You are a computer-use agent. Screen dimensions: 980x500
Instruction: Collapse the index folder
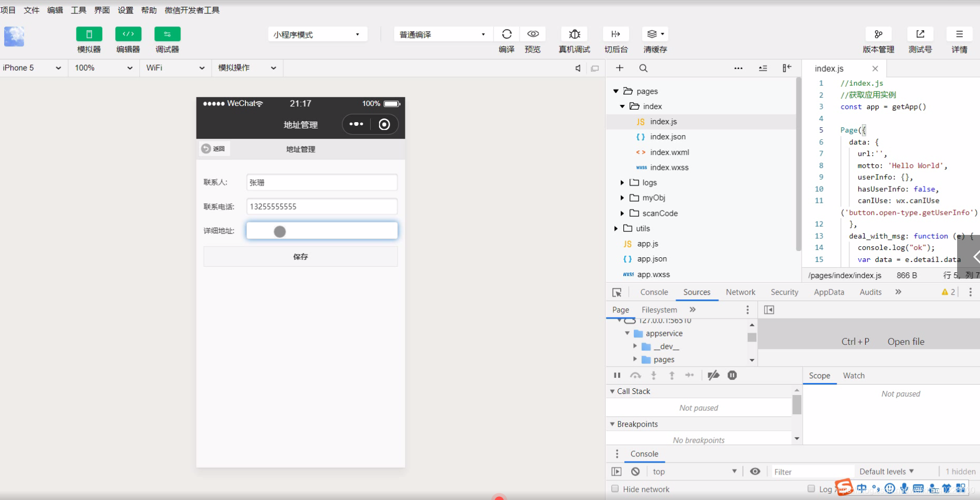coord(622,107)
